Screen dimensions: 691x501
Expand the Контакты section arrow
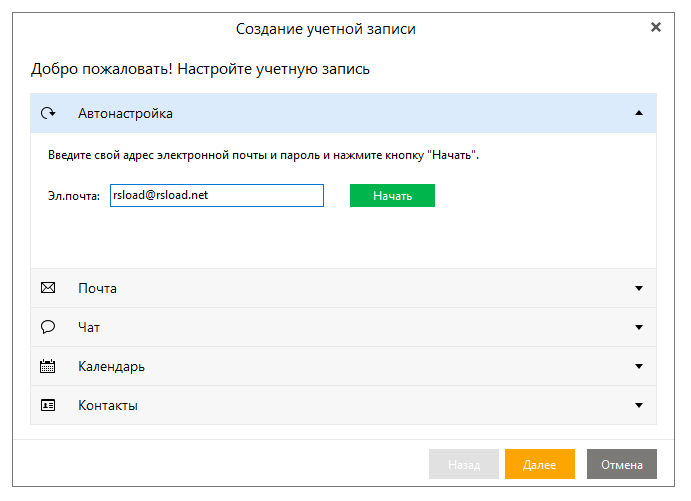[x=639, y=405]
